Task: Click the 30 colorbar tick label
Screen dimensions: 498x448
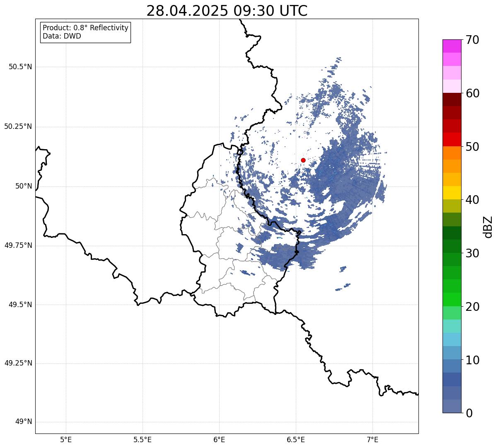Action: (472, 253)
